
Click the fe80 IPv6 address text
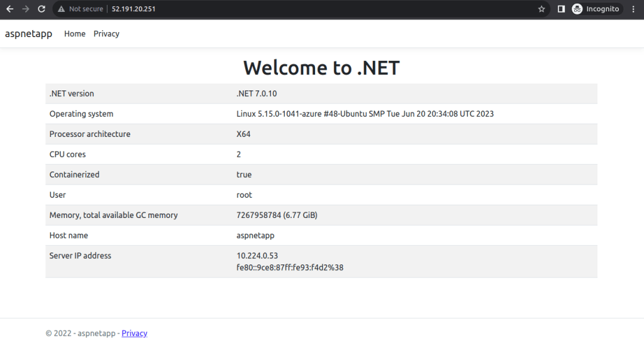(x=290, y=268)
